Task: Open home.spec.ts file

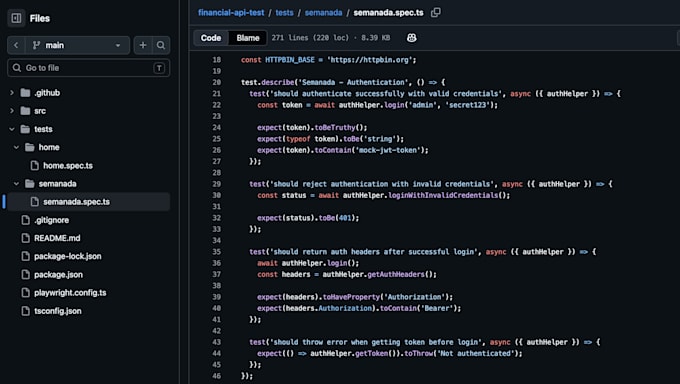Action: (x=68, y=166)
